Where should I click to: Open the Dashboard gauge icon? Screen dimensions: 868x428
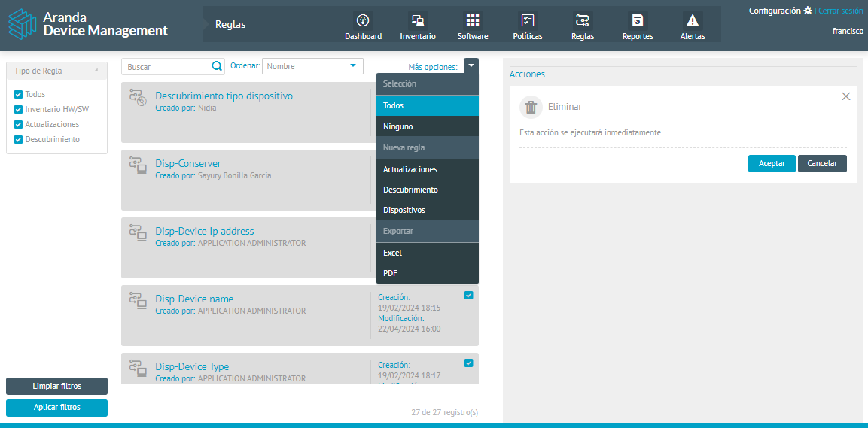tap(363, 20)
